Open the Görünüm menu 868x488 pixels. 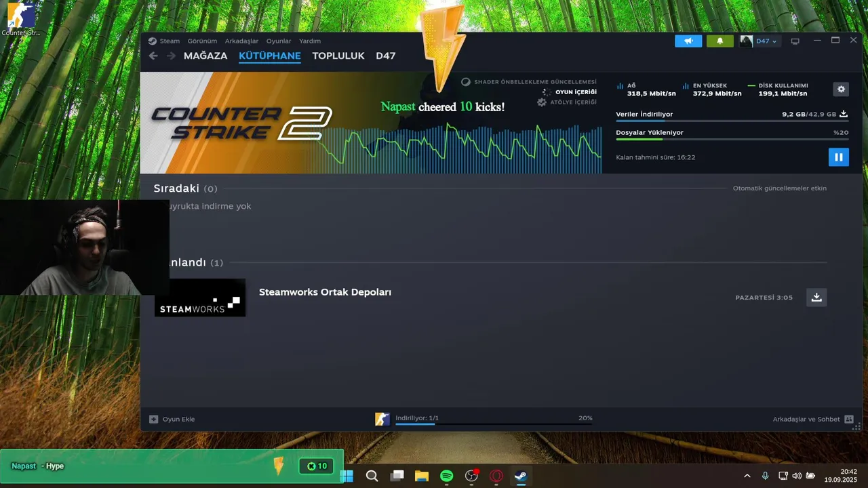(202, 41)
